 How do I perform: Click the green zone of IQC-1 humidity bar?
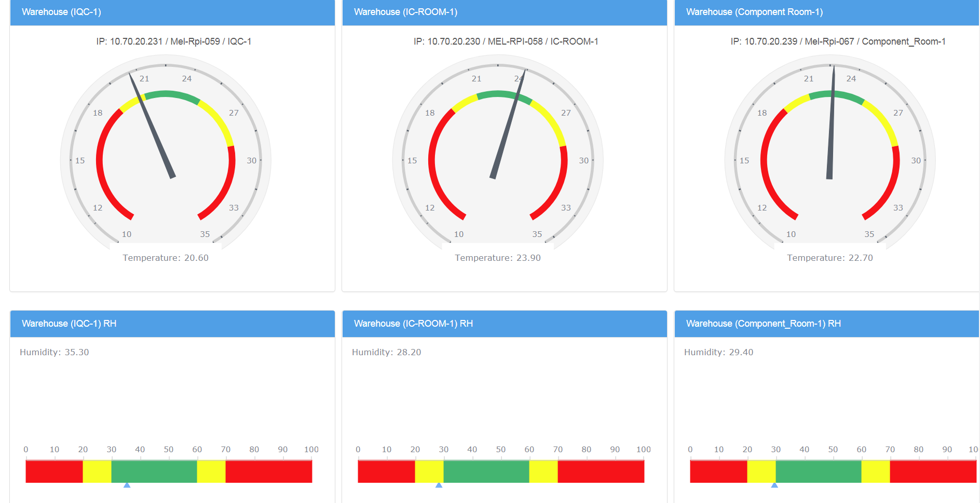154,471
